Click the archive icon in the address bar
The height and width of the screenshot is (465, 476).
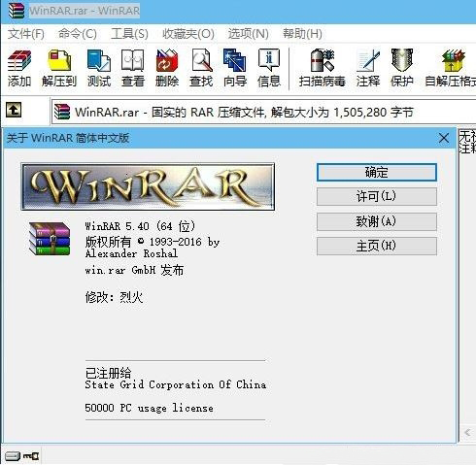(x=62, y=112)
